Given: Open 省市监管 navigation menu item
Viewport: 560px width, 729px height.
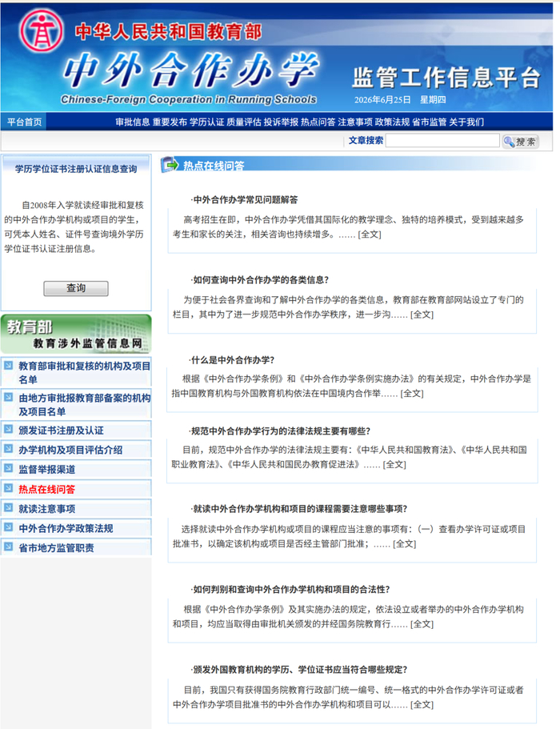Looking at the screenshot, I should [429, 122].
